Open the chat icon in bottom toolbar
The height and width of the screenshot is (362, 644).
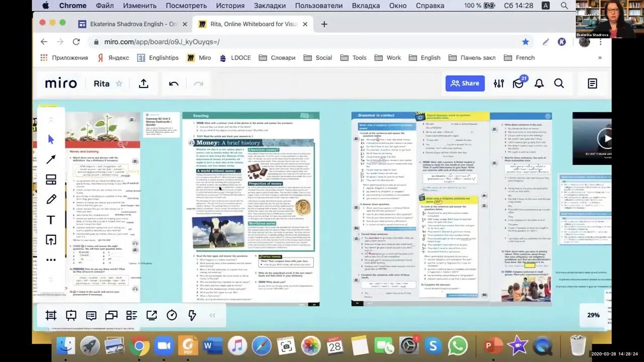[x=111, y=315]
